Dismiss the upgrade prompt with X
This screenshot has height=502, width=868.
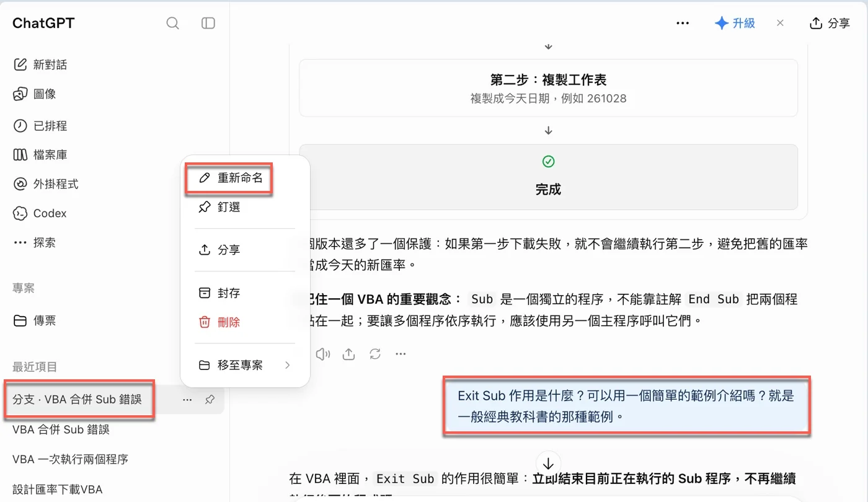point(780,23)
